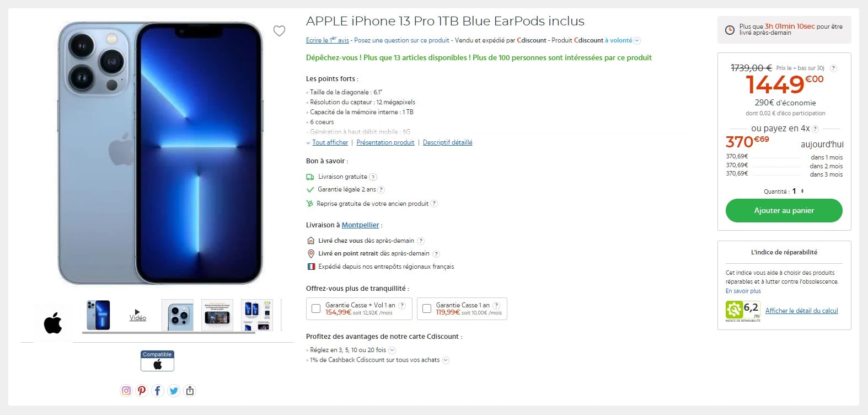Expand Réglez en 3, 5, 10 ou 20 fois

(x=392, y=350)
